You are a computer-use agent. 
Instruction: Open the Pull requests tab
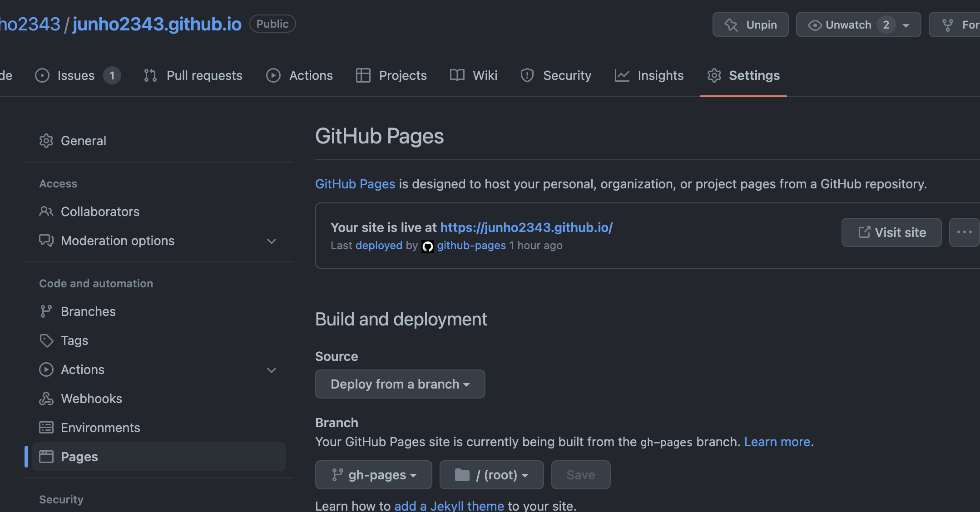pyautogui.click(x=193, y=75)
